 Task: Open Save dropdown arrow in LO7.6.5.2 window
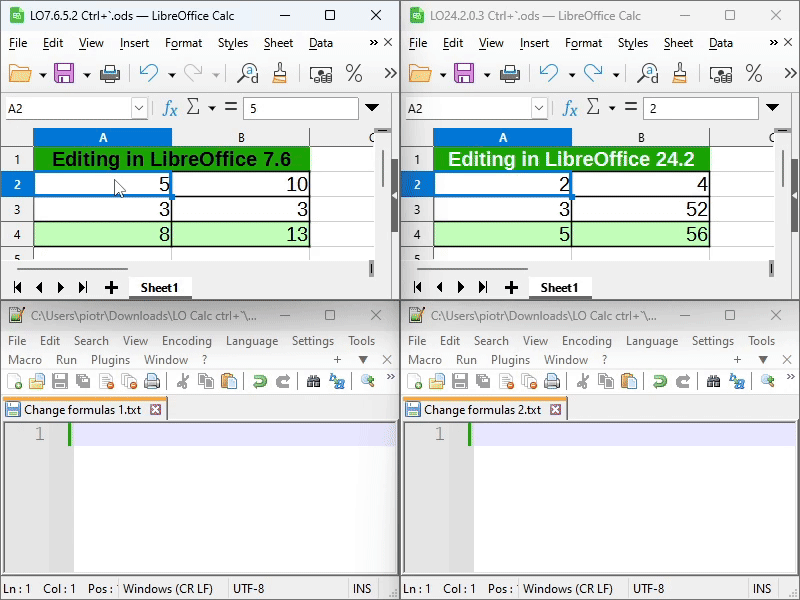(x=87, y=76)
